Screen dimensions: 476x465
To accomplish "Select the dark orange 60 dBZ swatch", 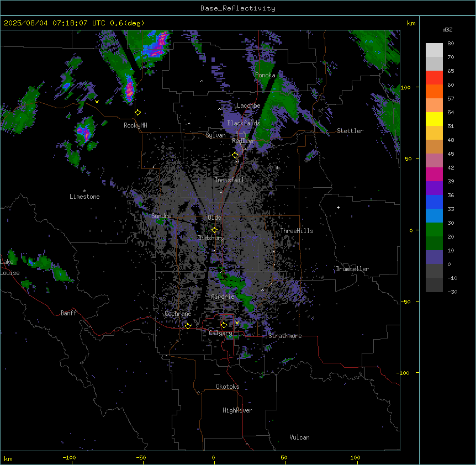I will click(x=434, y=91).
